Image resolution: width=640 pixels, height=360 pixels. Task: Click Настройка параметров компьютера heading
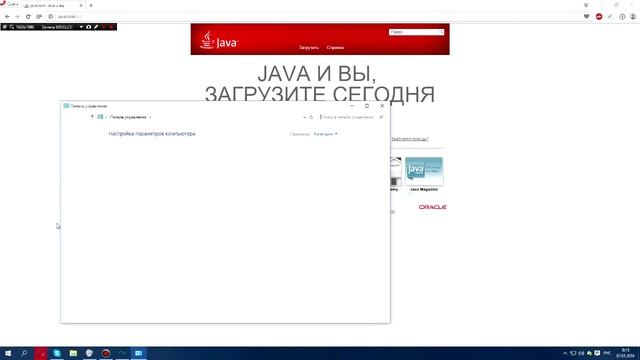(x=152, y=133)
